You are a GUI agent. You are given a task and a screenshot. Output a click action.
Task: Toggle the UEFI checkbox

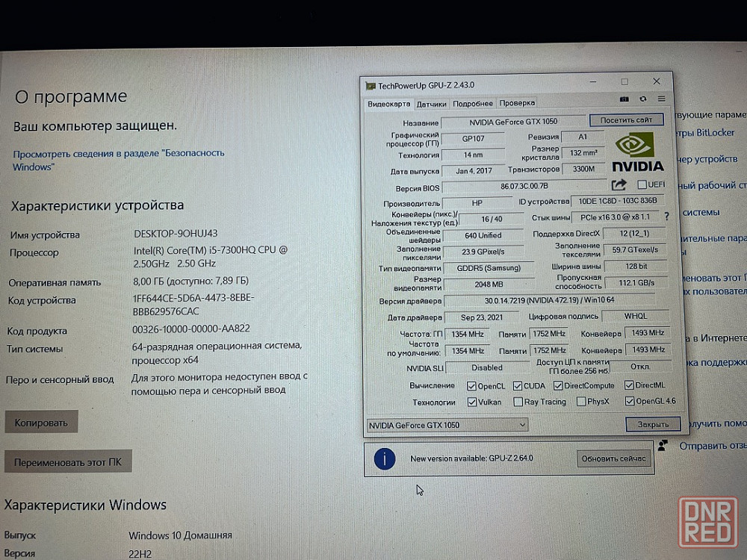point(642,184)
